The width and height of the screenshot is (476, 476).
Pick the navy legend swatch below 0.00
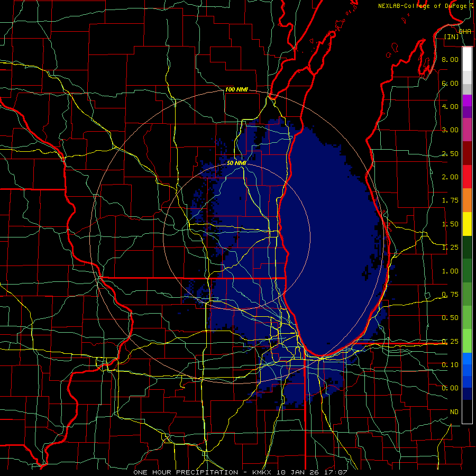467,394
